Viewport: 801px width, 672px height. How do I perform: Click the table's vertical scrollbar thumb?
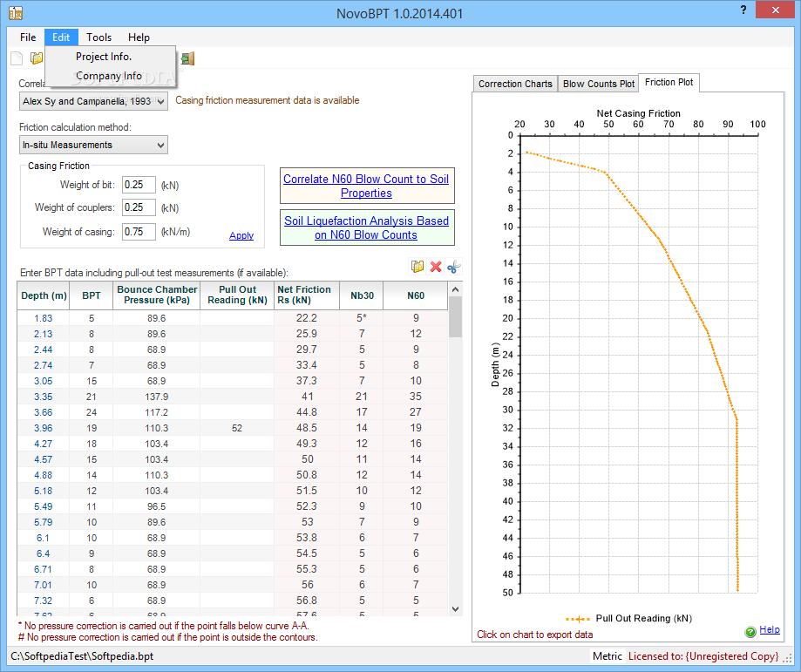[456, 316]
